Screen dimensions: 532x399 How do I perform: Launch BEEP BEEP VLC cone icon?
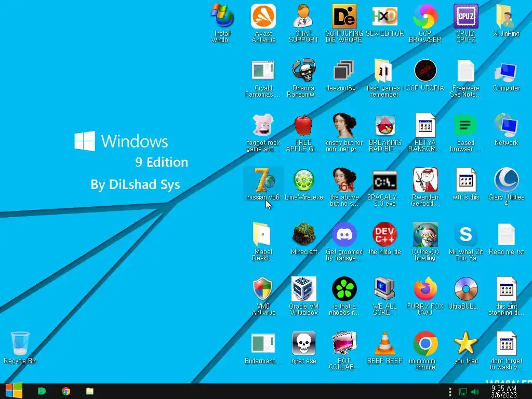[385, 348]
